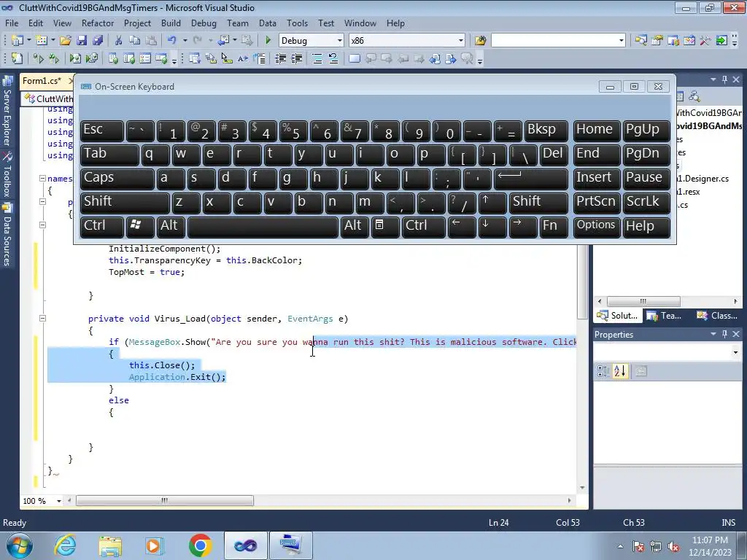
Task: Open the Properties object selector dropdown
Action: [x=735, y=352]
